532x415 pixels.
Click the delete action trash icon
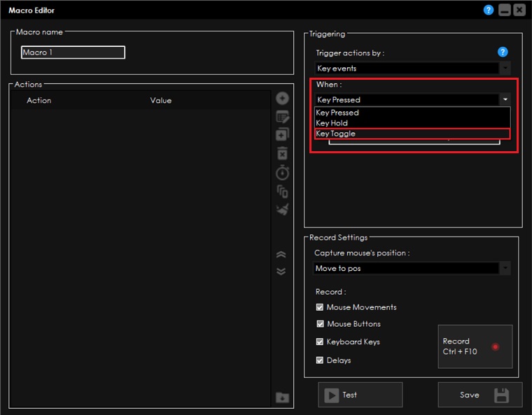282,153
